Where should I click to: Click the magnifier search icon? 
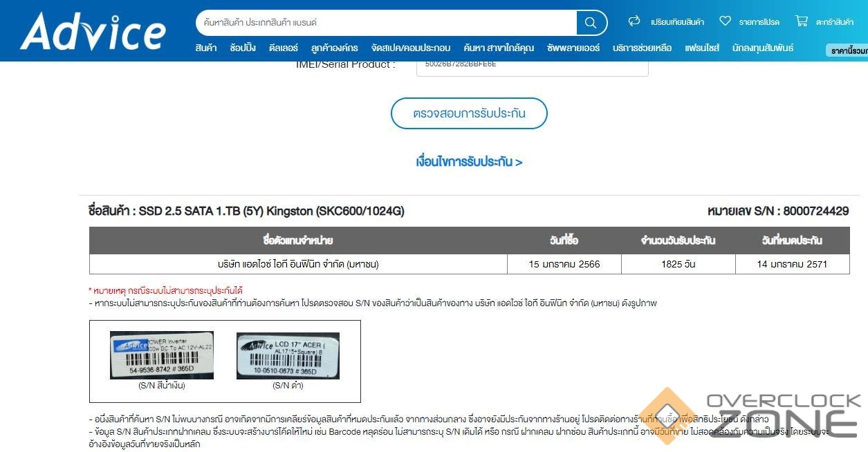click(x=591, y=23)
